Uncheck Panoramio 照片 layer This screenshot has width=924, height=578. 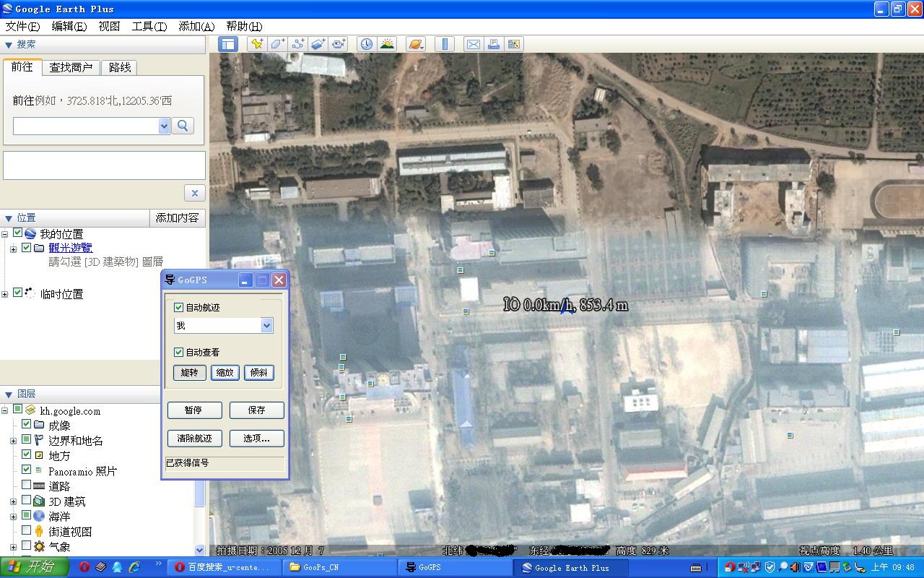27,470
